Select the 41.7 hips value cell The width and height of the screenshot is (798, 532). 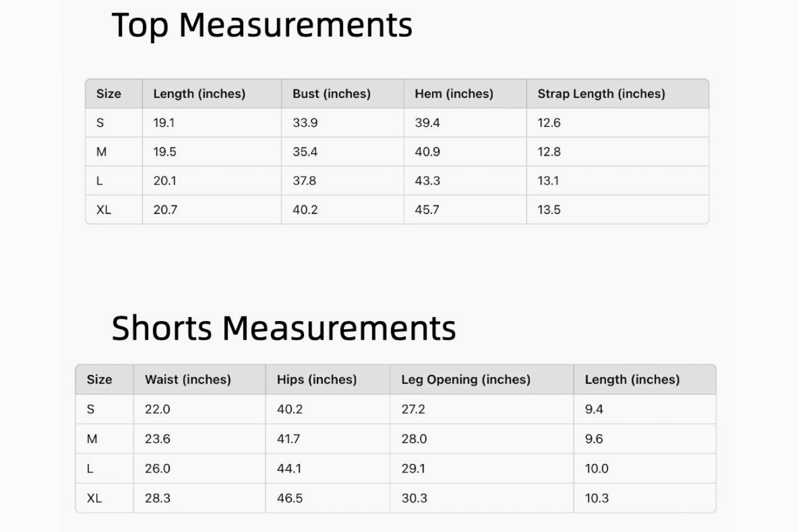pos(289,439)
